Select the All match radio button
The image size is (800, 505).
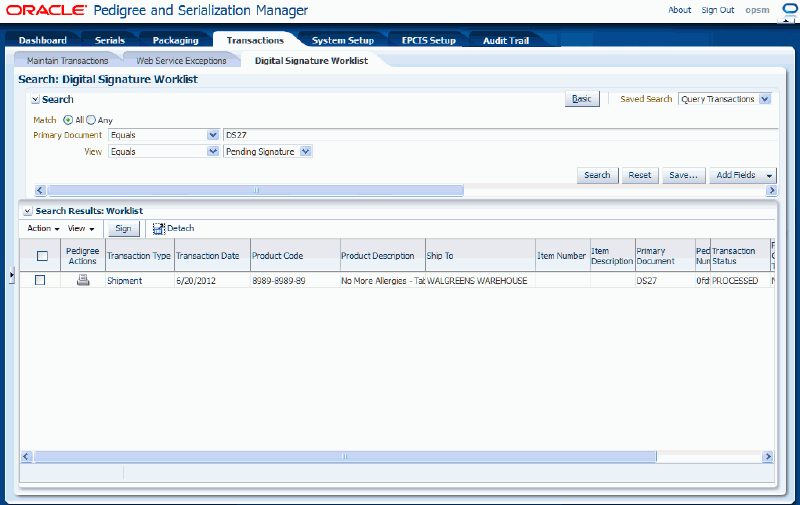coord(68,120)
